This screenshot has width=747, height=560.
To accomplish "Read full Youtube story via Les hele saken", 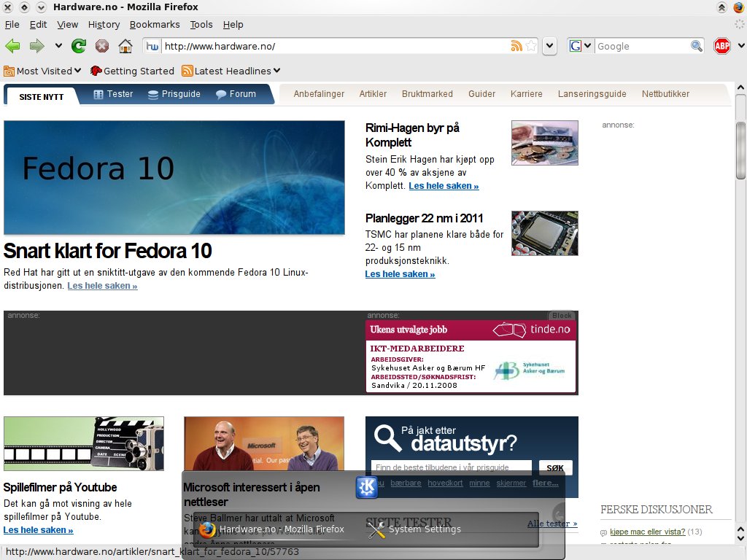I will [x=38, y=530].
